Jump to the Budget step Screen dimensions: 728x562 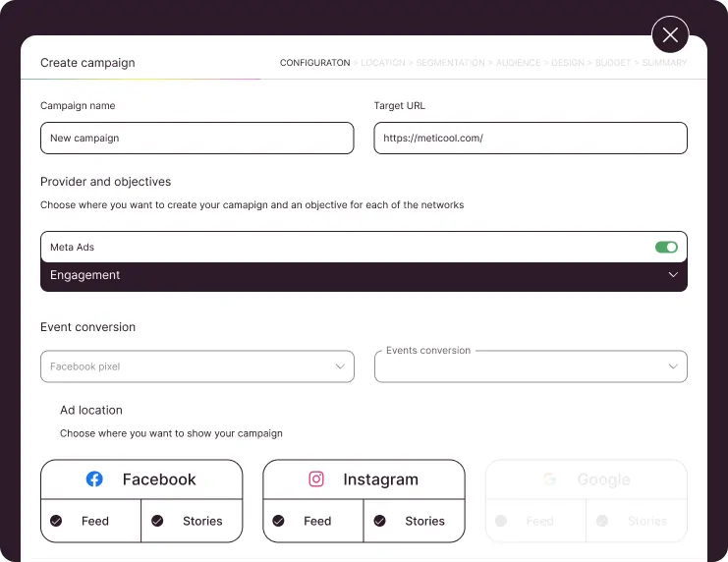613,63
